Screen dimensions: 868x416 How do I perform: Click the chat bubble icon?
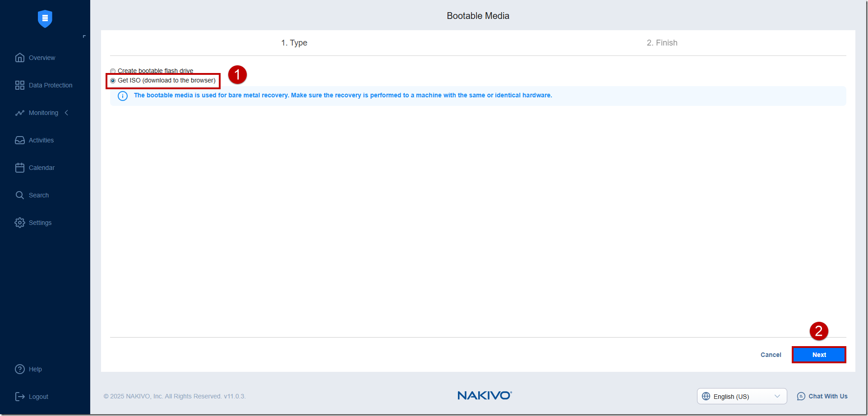(801, 396)
